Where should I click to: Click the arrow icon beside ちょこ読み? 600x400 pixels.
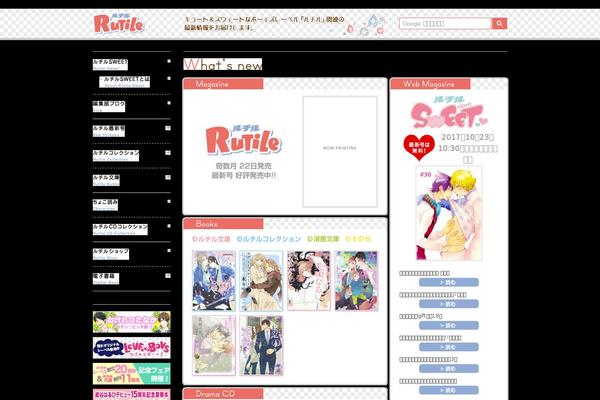click(169, 201)
